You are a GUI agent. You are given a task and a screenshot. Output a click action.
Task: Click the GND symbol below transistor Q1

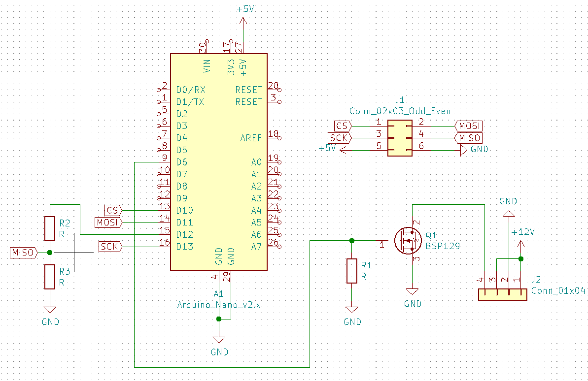point(413,291)
